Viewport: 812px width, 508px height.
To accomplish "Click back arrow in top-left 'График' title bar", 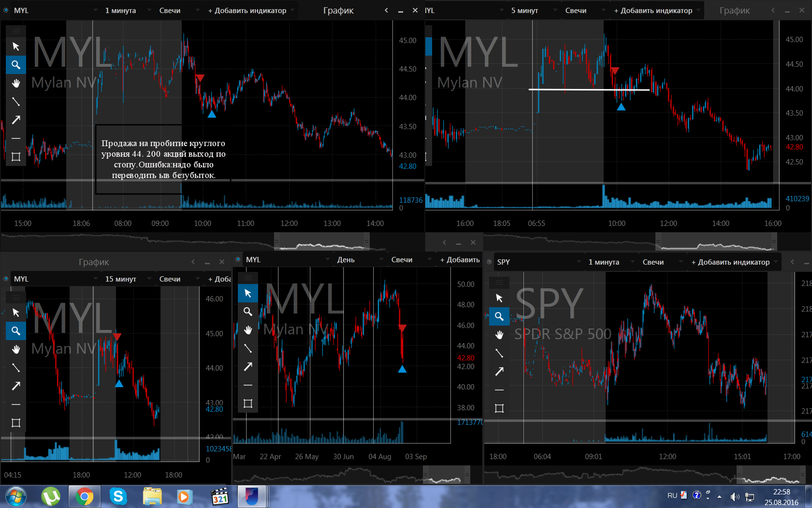I will coord(386,10).
